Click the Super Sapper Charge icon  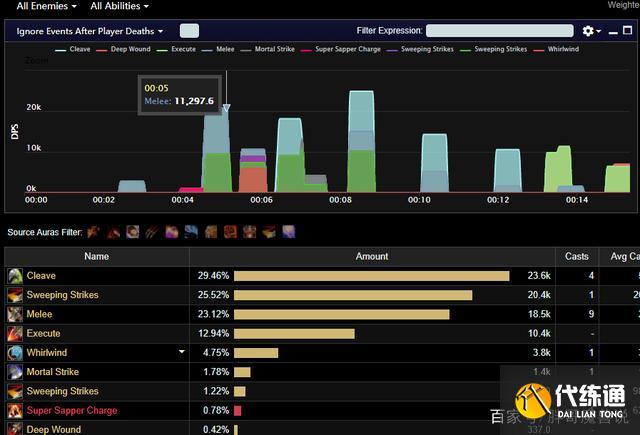[x=15, y=411]
